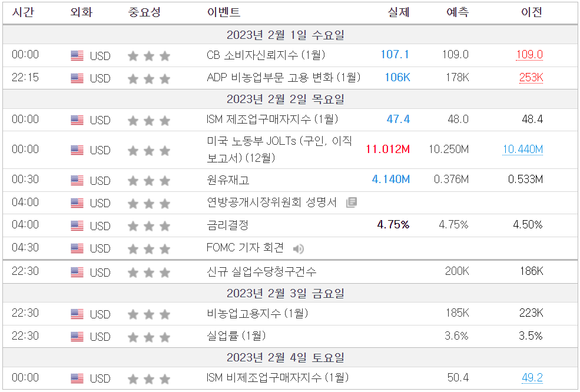Screen dimensions: 580x392
Task: Open the FOMC statement document icon
Action: 352,202
